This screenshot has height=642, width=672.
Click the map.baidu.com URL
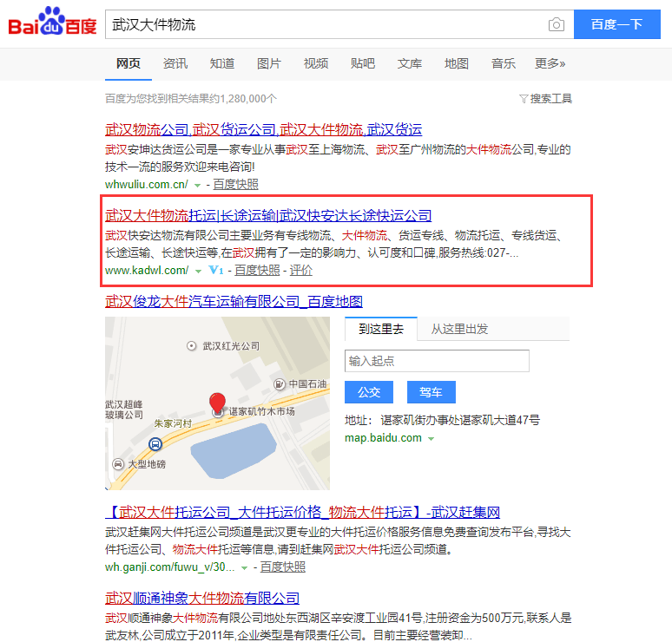(x=383, y=438)
